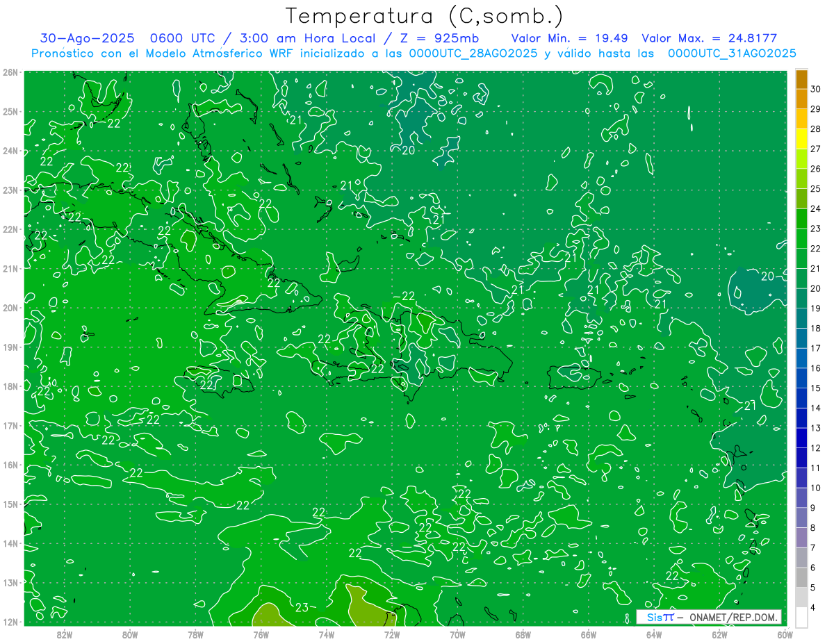This screenshot has height=644, width=834.
Task: Click the purple legend band between 7 and 8
Action: click(x=801, y=537)
